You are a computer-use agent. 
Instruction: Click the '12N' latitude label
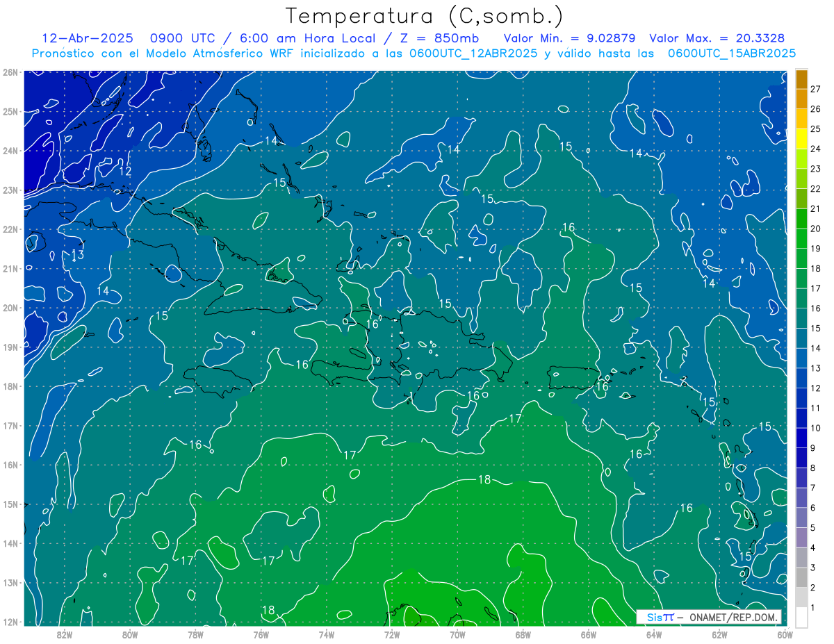pos(10,622)
